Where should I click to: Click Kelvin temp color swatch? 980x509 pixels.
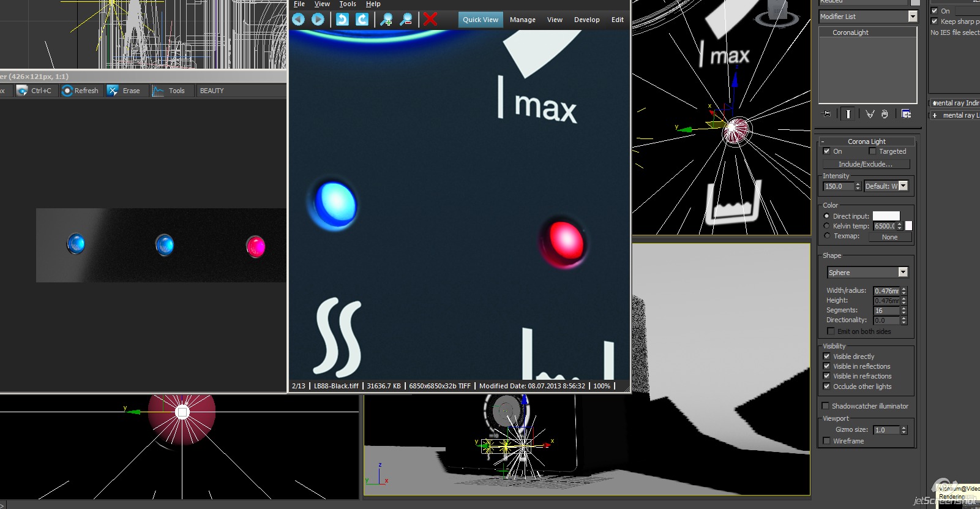908,226
